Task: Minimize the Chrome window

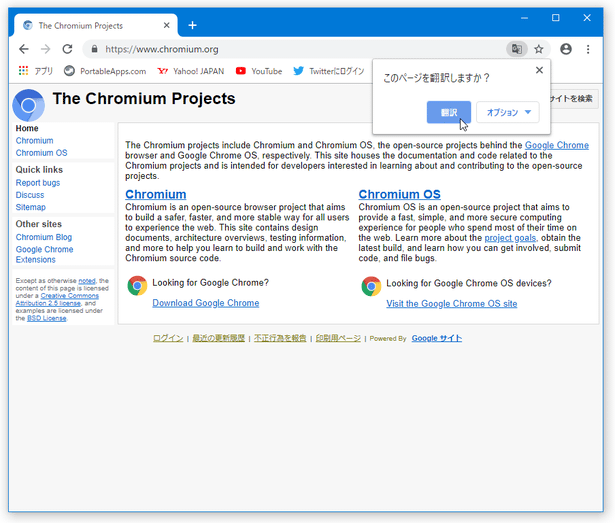Action: pos(524,18)
